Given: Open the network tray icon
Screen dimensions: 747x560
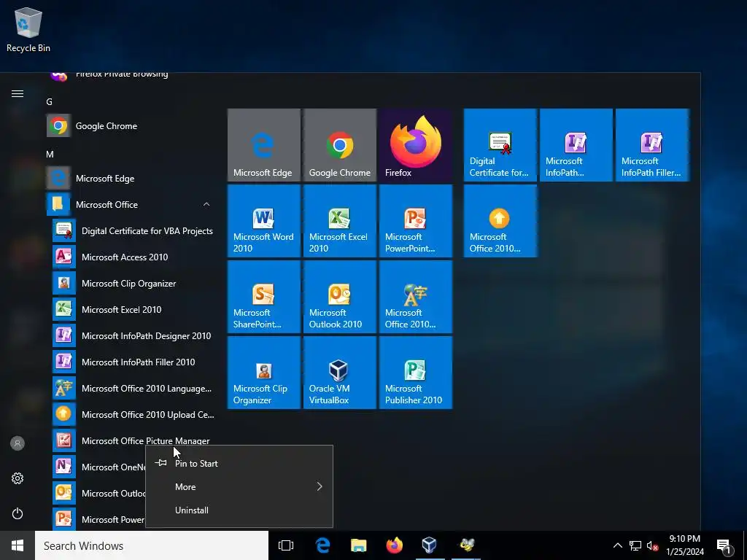Looking at the screenshot, I should click(635, 545).
